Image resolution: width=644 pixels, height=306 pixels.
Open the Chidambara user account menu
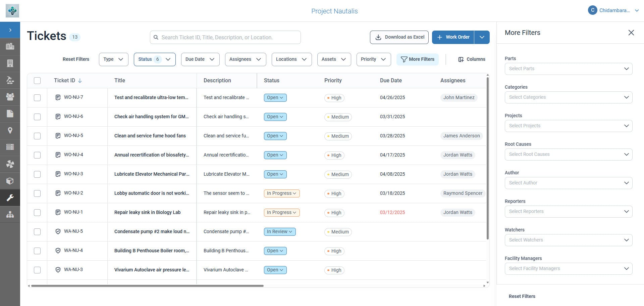coord(613,10)
